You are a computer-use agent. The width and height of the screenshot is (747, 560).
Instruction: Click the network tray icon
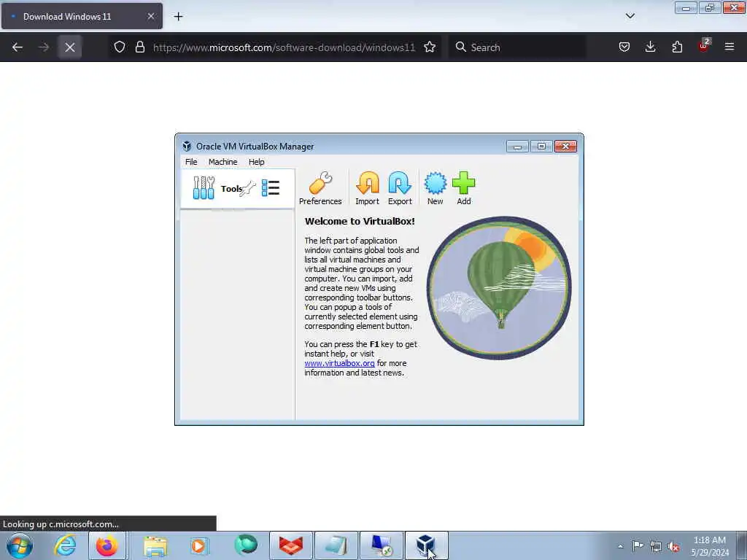pyautogui.click(x=656, y=546)
